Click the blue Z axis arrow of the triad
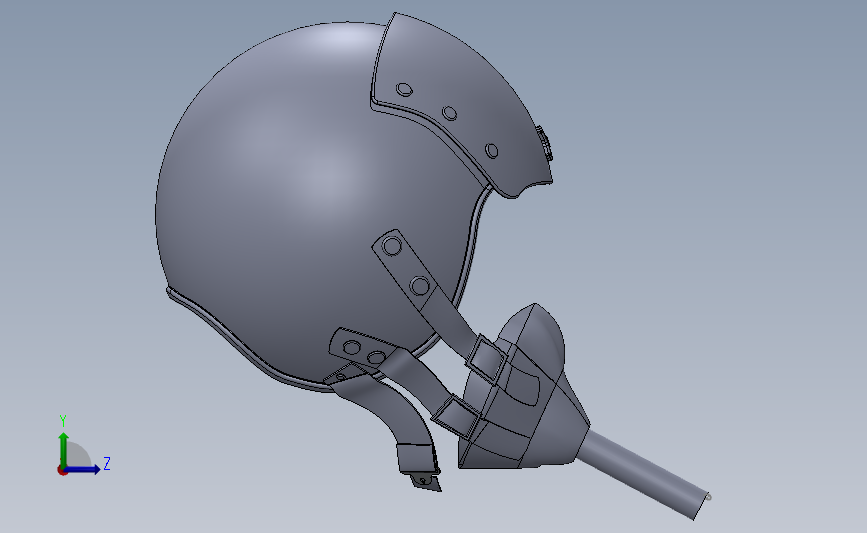This screenshot has width=867, height=533. (84, 470)
